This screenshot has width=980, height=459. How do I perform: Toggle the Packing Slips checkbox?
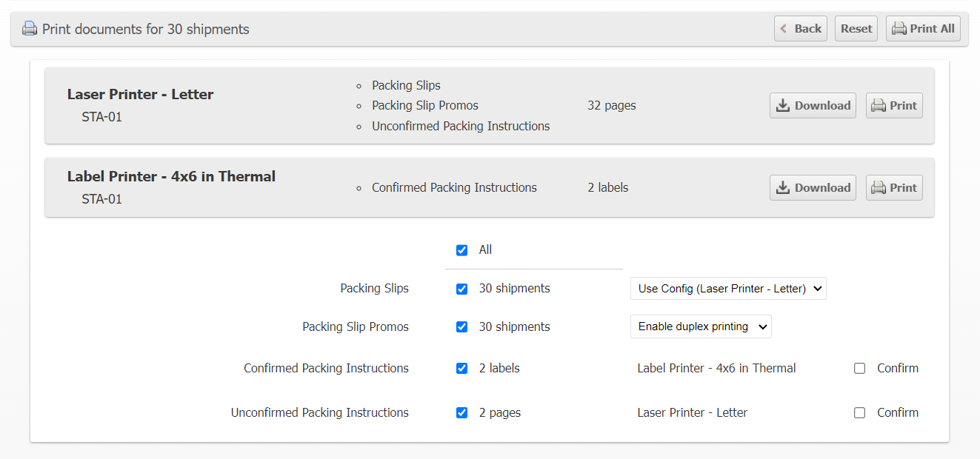(x=462, y=289)
